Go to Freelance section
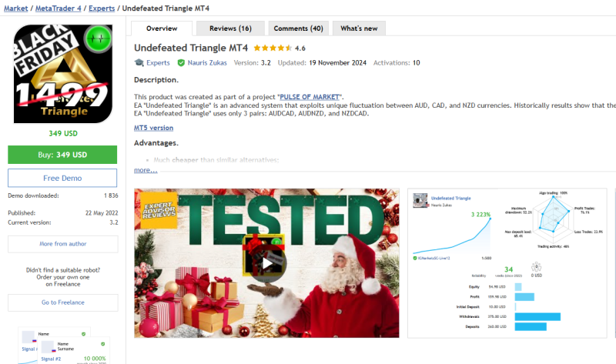The width and height of the screenshot is (616, 364). (x=63, y=302)
